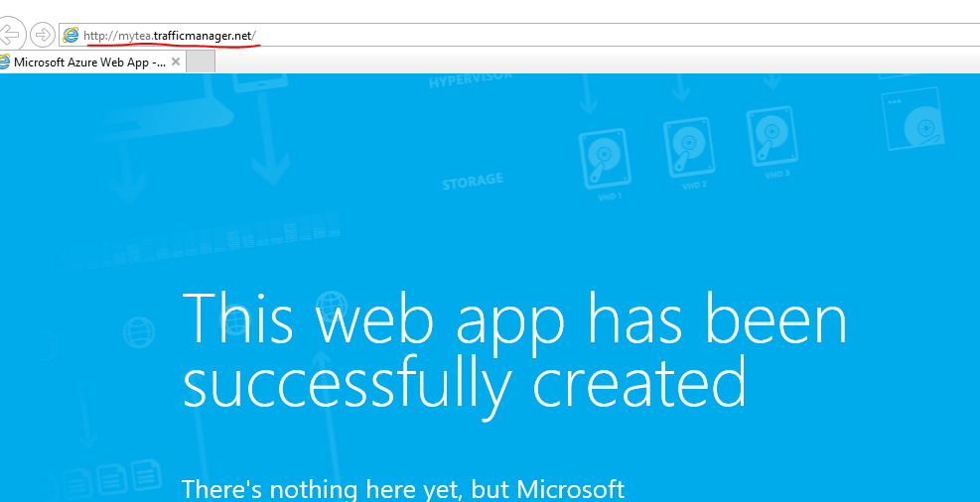
Task: Click the STORAGE label on the page
Action: click(473, 182)
